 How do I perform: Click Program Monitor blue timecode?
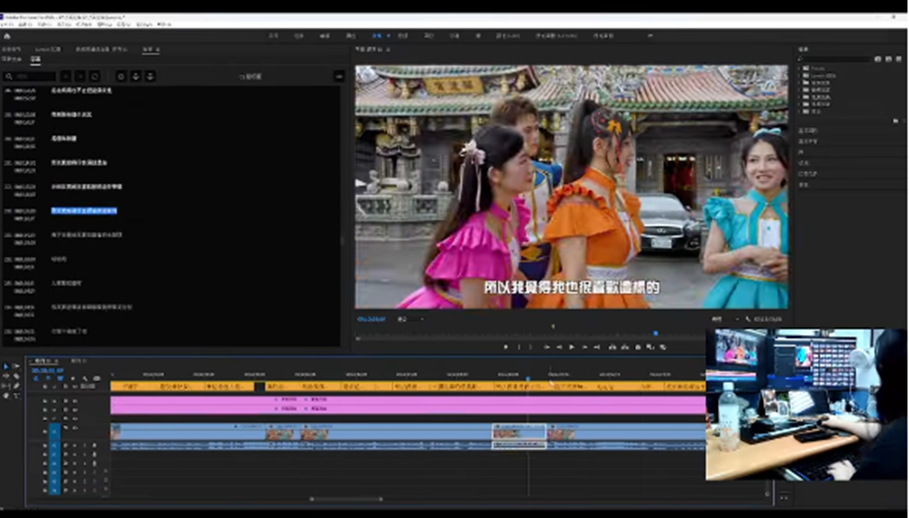pyautogui.click(x=371, y=319)
